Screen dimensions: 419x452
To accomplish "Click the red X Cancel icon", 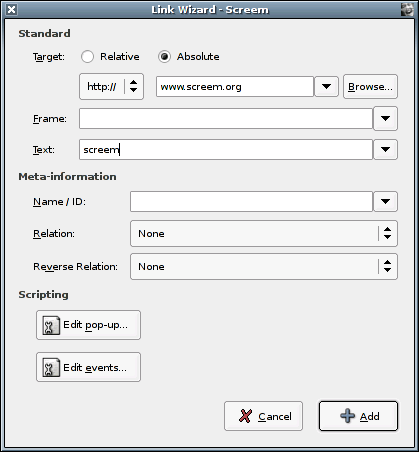I will point(245,416).
